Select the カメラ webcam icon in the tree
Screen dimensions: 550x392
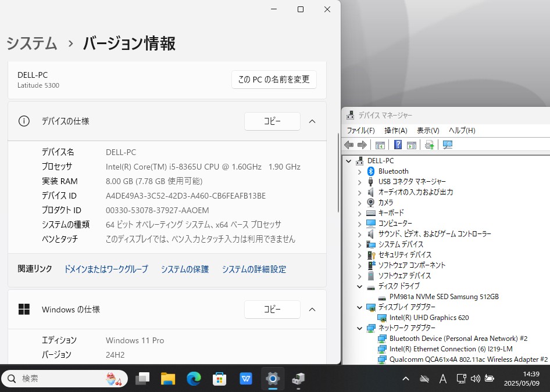click(371, 203)
